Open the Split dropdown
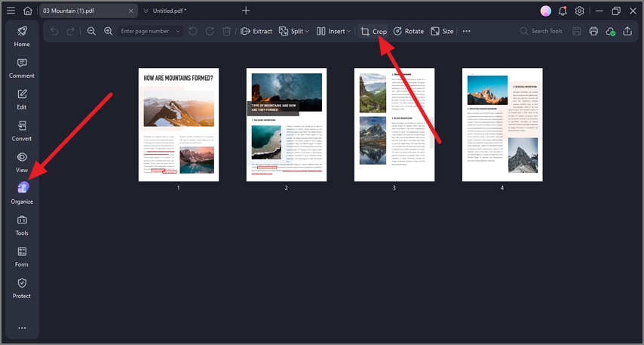Image resolution: width=644 pixels, height=345 pixels. 293,31
